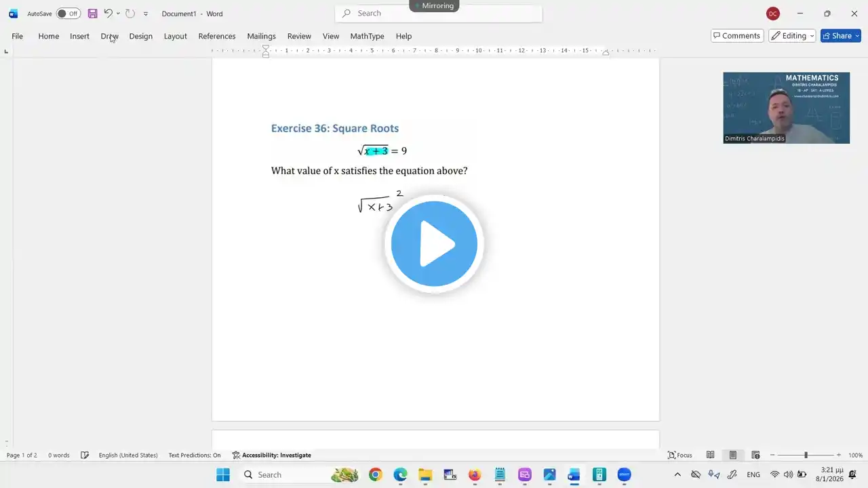Screen dimensions: 868x488
Task: Switch to the Layout tab
Action: [x=176, y=36]
